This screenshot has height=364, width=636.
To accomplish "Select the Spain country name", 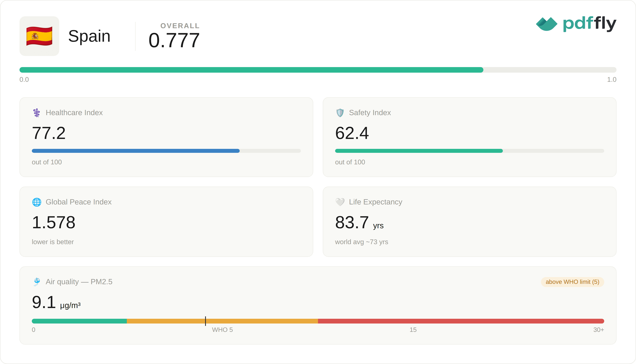I will click(89, 36).
